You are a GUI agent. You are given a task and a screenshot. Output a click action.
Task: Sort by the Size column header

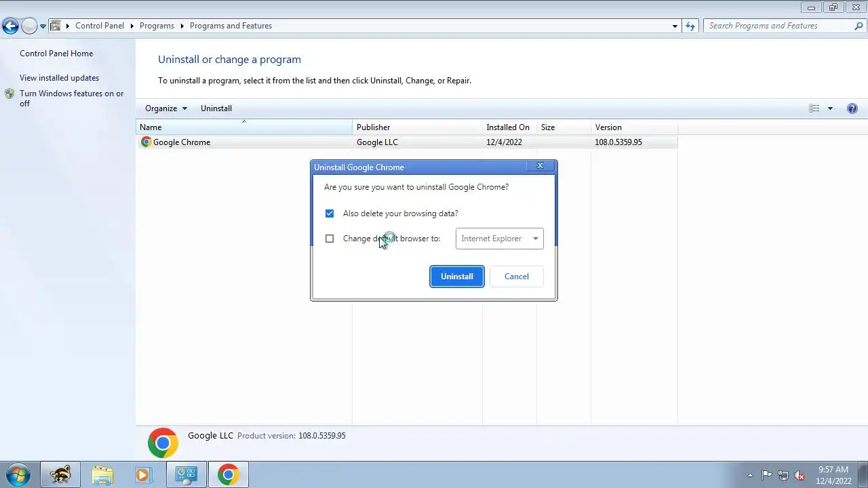564,127
